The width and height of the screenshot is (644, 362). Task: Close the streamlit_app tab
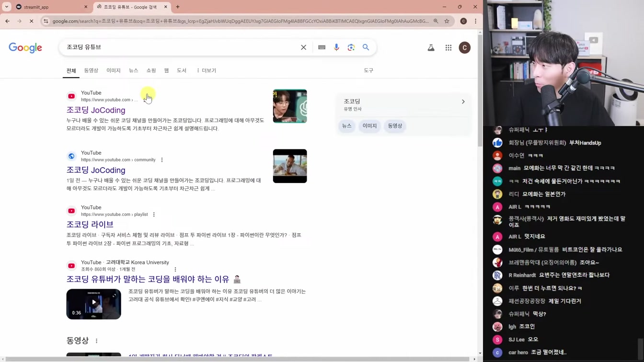tap(86, 7)
